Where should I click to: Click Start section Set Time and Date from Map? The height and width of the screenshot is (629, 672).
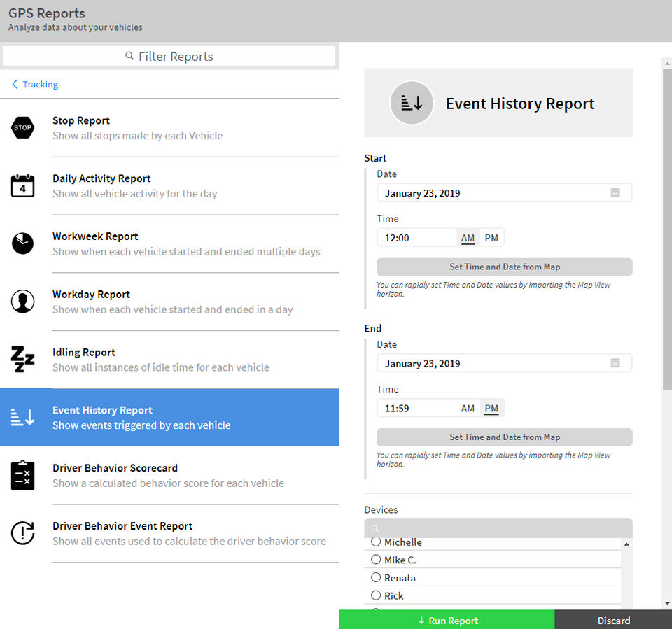pos(505,267)
